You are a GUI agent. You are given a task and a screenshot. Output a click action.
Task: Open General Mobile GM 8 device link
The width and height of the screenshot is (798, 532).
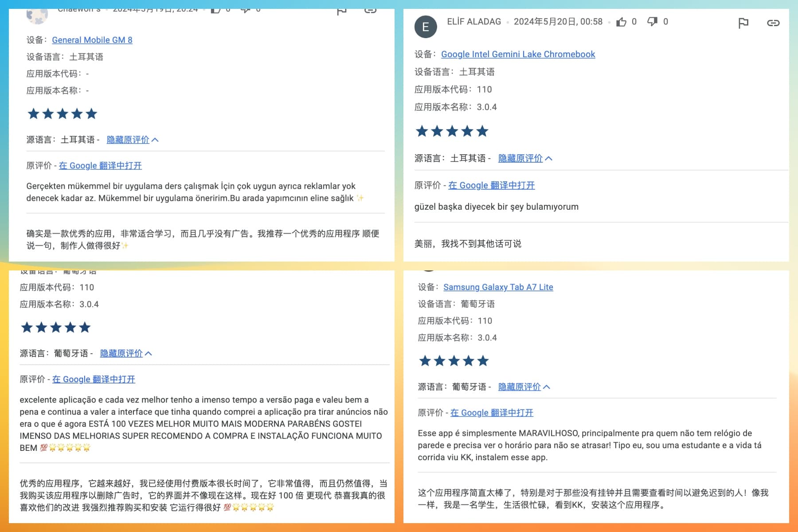(92, 40)
